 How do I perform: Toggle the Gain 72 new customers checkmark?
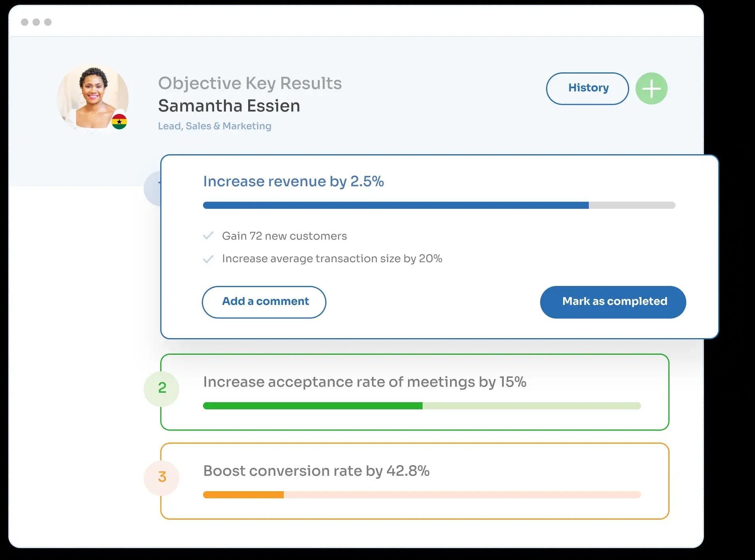click(x=208, y=236)
